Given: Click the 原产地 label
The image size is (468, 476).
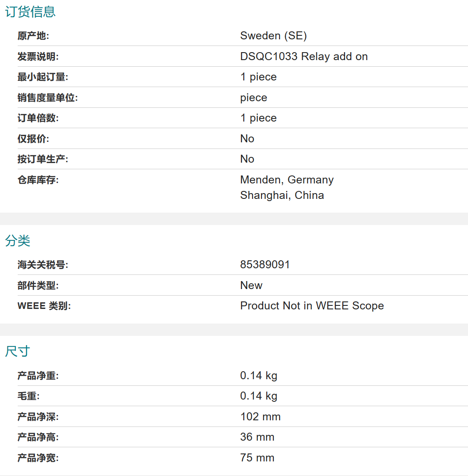Looking at the screenshot, I should pos(33,36).
